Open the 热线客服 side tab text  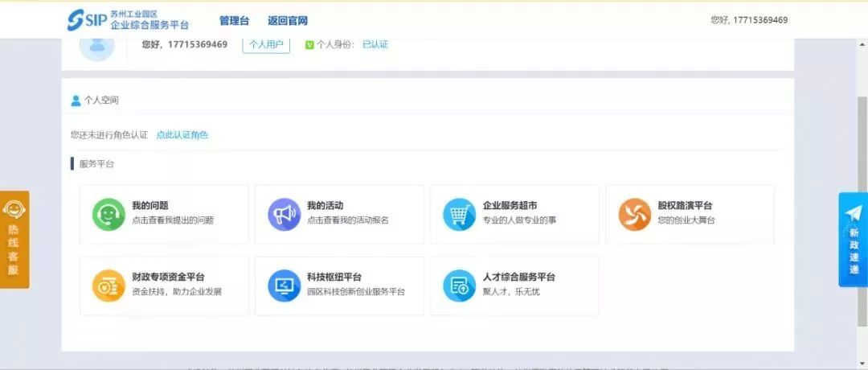(13, 249)
